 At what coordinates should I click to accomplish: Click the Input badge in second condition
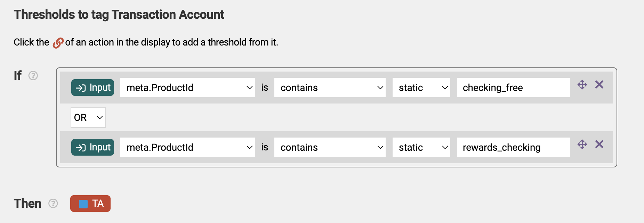[x=92, y=147]
